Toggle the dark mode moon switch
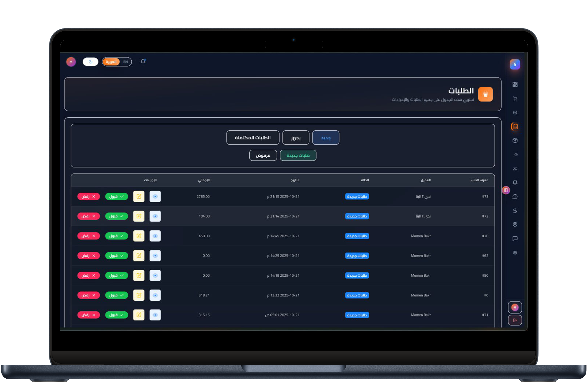The width and height of the screenshot is (588, 383). pos(90,62)
